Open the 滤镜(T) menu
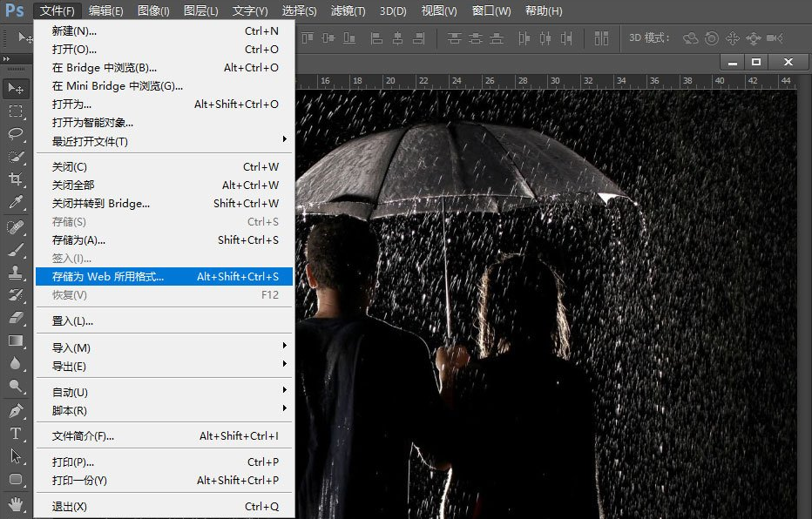812x519 pixels. [348, 10]
